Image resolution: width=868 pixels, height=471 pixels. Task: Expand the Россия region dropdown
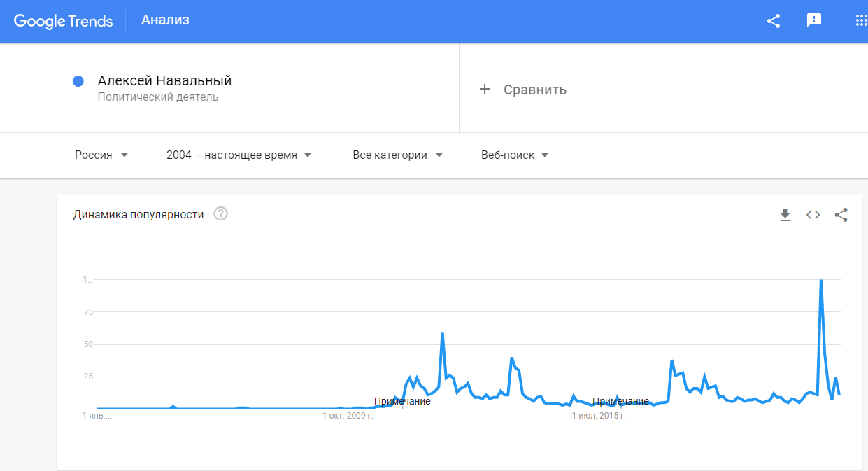[102, 155]
